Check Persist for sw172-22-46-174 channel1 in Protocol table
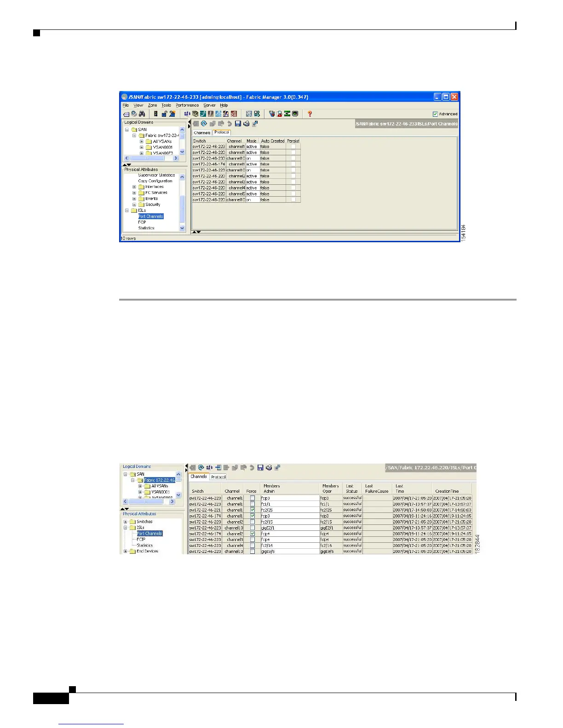 pos(293,164)
